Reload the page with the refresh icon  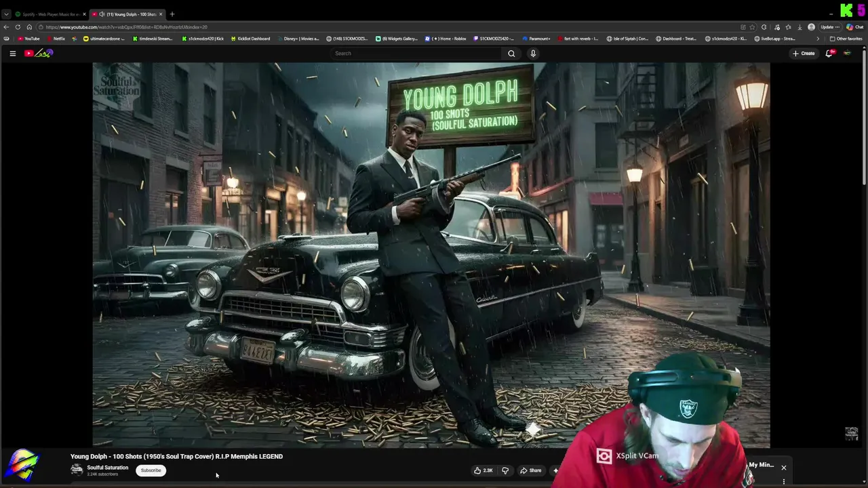18,27
